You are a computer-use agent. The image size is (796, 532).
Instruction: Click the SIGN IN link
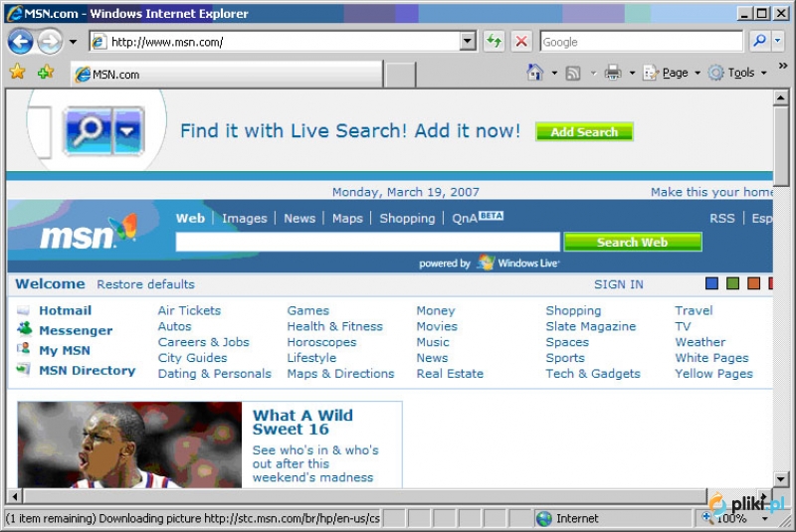pyautogui.click(x=618, y=284)
